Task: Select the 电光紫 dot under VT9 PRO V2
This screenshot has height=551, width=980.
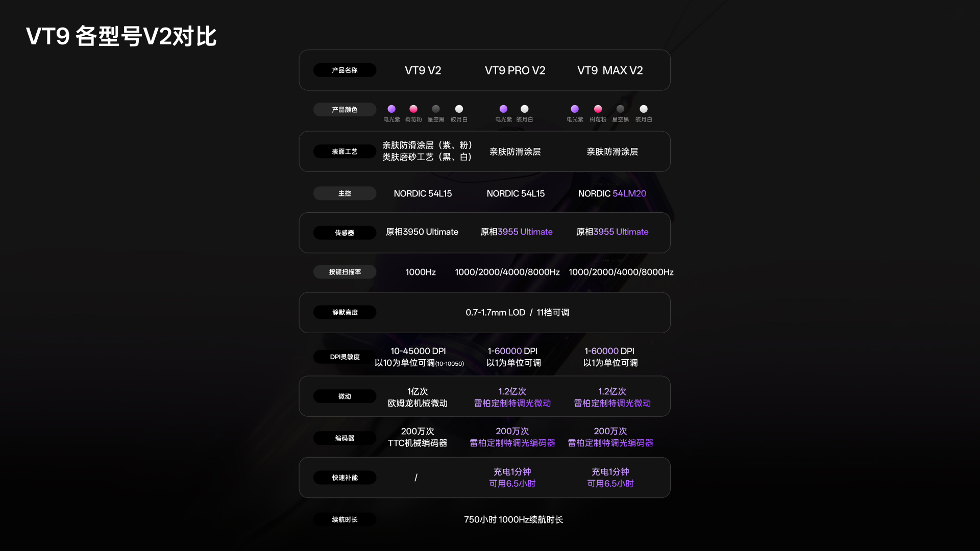Action: [x=503, y=109]
